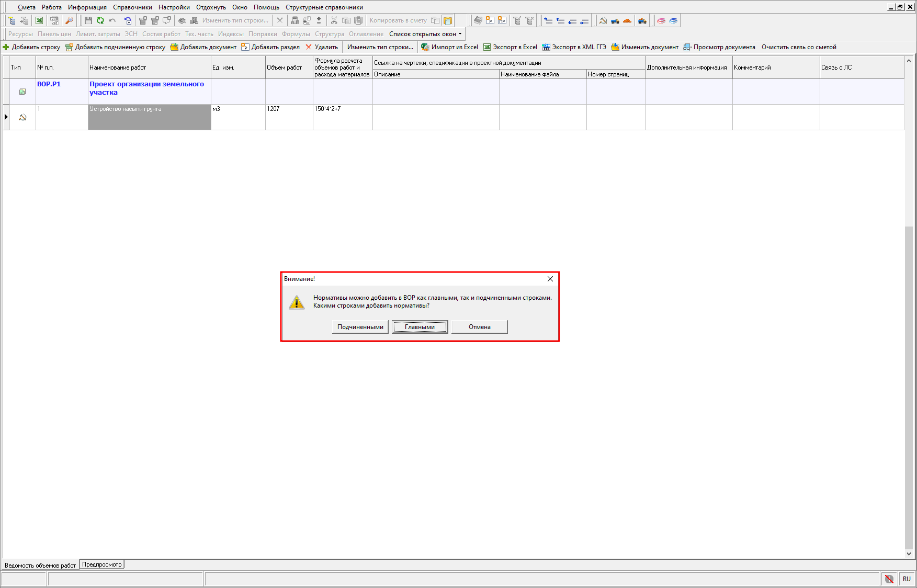
Task: Click the disabled scissors cut icon
Action: (334, 20)
